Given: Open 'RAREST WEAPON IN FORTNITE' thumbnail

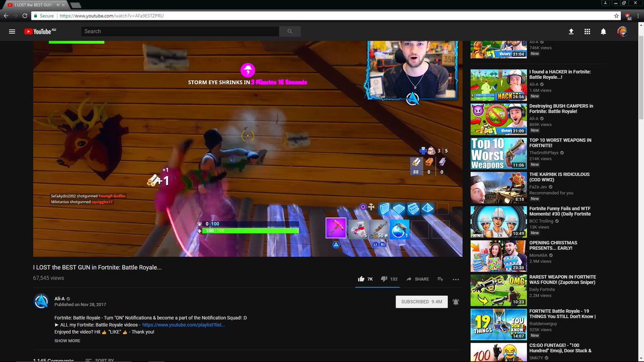Looking at the screenshot, I should [x=499, y=290].
